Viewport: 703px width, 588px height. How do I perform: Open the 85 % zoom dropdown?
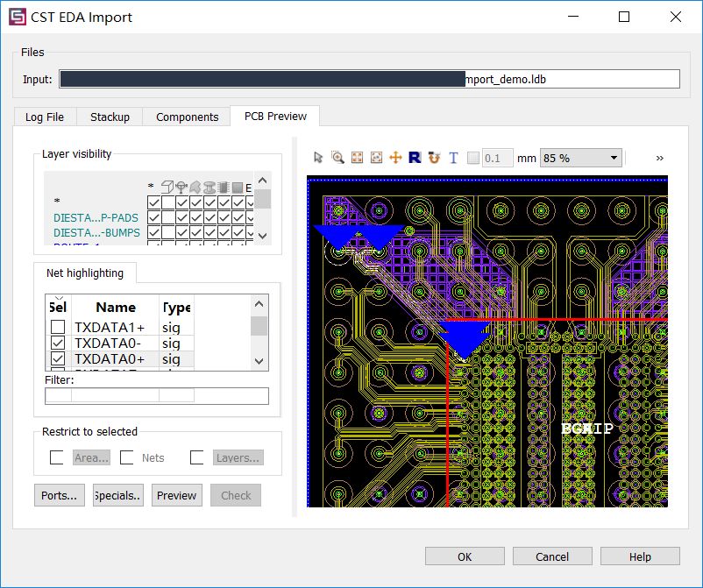(x=580, y=158)
